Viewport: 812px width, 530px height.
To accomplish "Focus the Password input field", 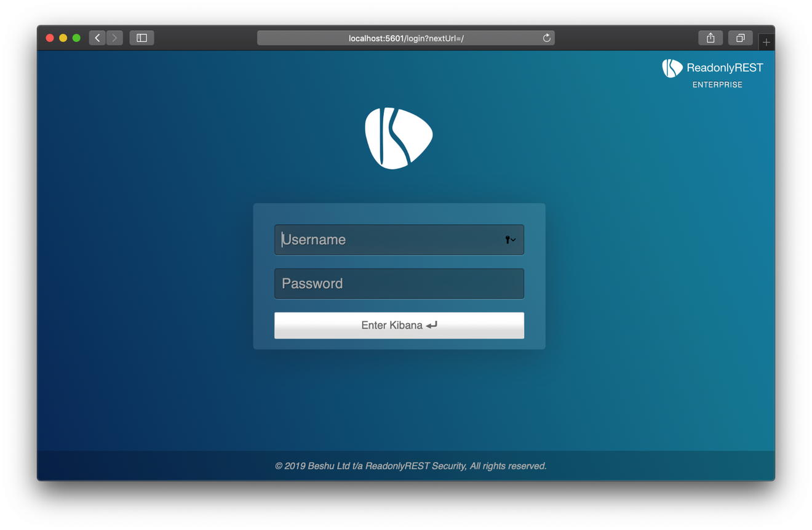I will point(399,284).
